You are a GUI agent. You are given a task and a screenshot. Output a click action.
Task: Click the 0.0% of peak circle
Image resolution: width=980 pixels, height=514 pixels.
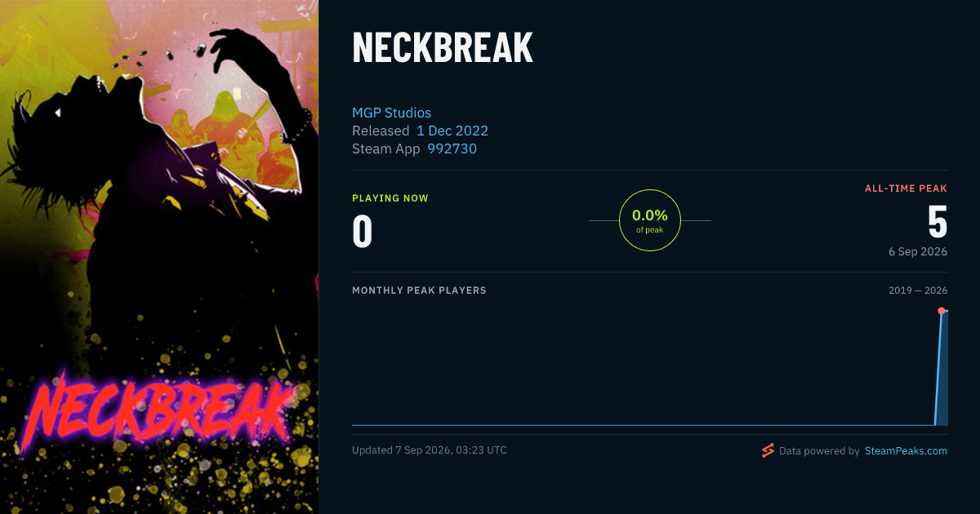point(650,220)
